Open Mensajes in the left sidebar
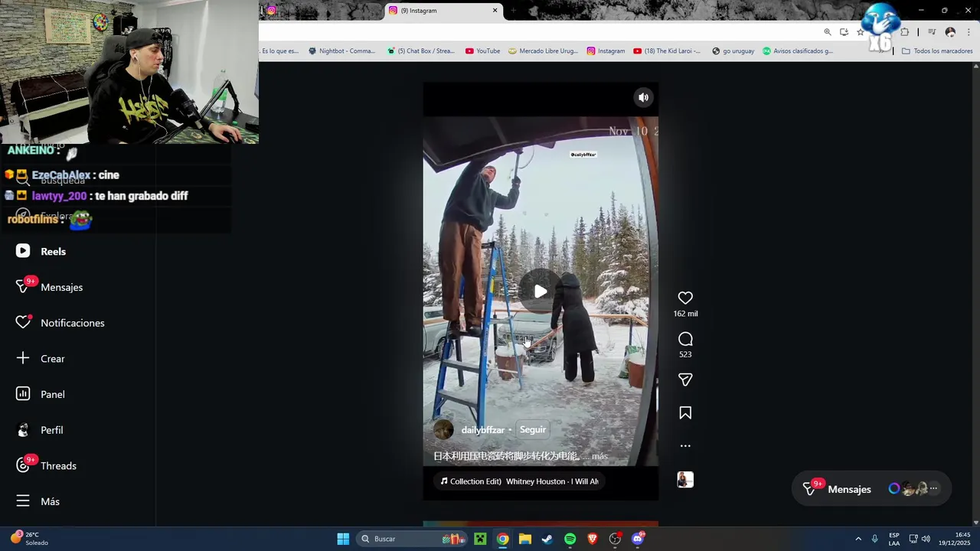Image resolution: width=980 pixels, height=551 pixels. (x=50, y=287)
